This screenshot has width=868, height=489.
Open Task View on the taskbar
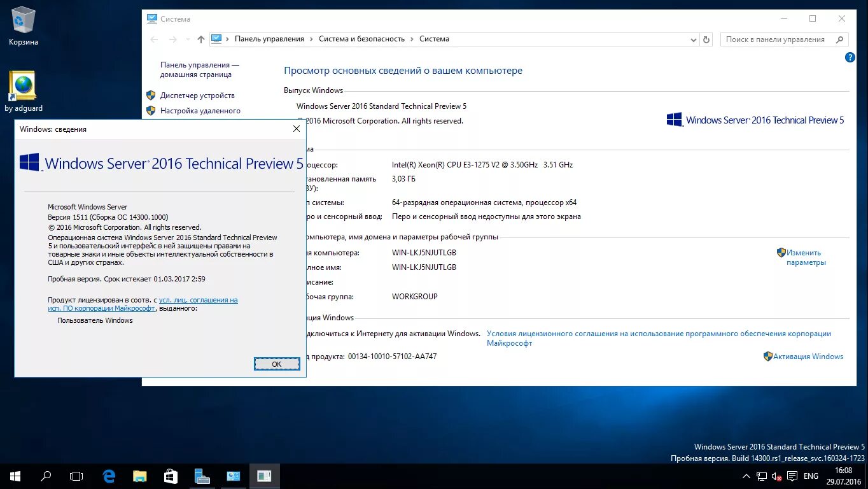point(76,476)
